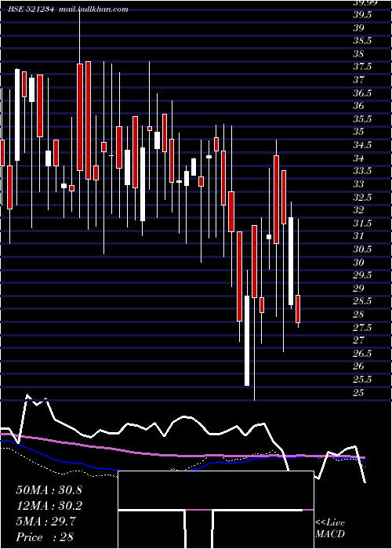Click the 32.5 price axis label

click(362, 198)
